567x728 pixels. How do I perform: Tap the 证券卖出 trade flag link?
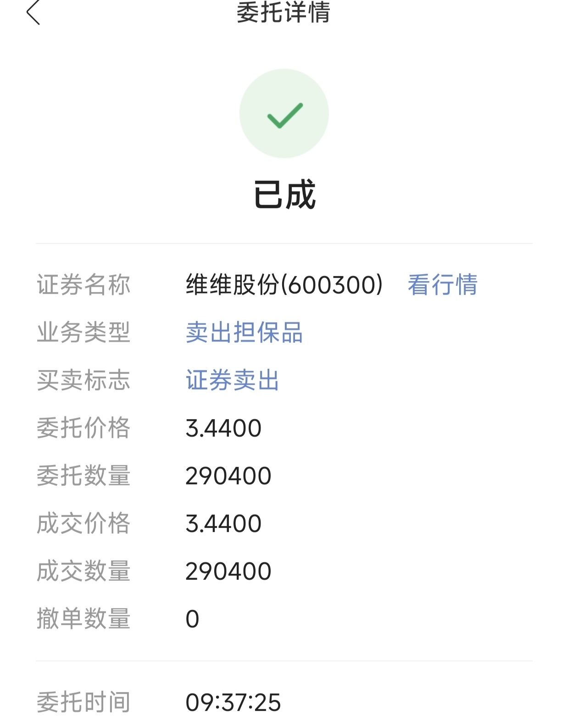coord(232,380)
